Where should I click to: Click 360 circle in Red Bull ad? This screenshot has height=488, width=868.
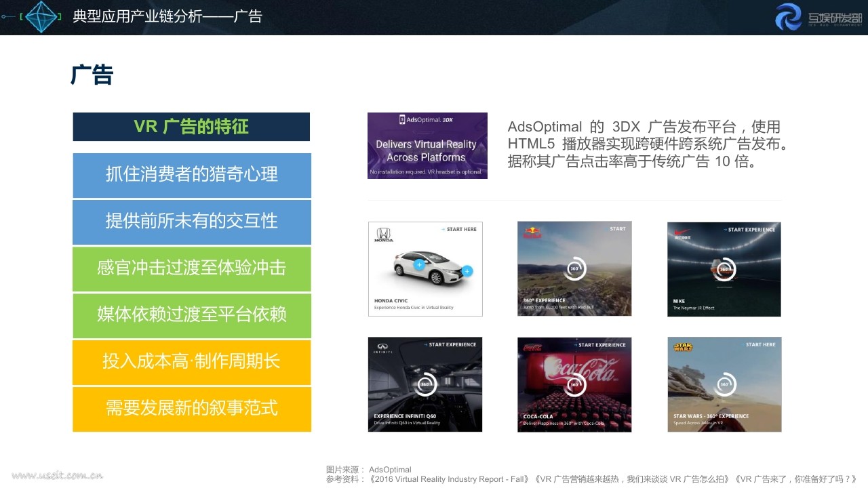tap(574, 268)
